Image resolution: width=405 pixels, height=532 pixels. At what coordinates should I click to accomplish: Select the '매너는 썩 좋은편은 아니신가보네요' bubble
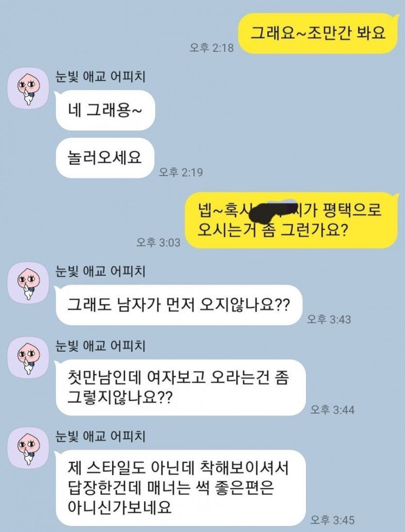pyautogui.click(x=180, y=488)
